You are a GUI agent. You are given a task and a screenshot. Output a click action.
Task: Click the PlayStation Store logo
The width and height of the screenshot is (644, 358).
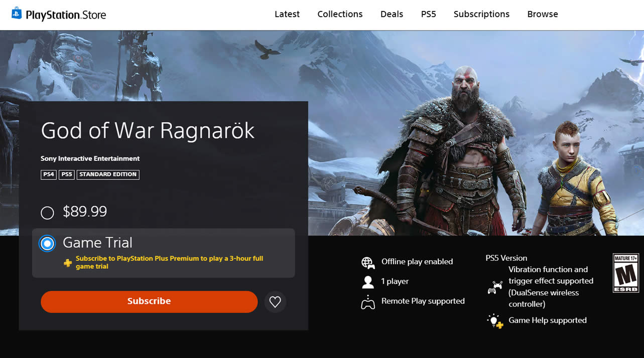point(59,15)
